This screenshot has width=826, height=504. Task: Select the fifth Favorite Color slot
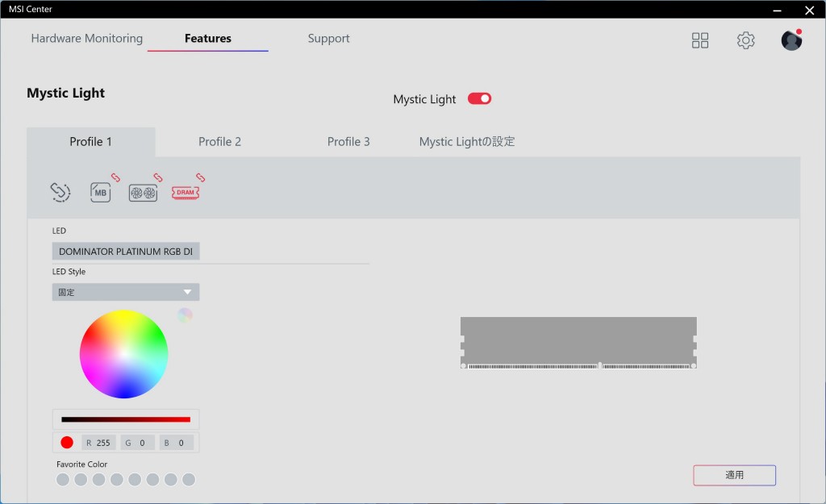click(135, 480)
